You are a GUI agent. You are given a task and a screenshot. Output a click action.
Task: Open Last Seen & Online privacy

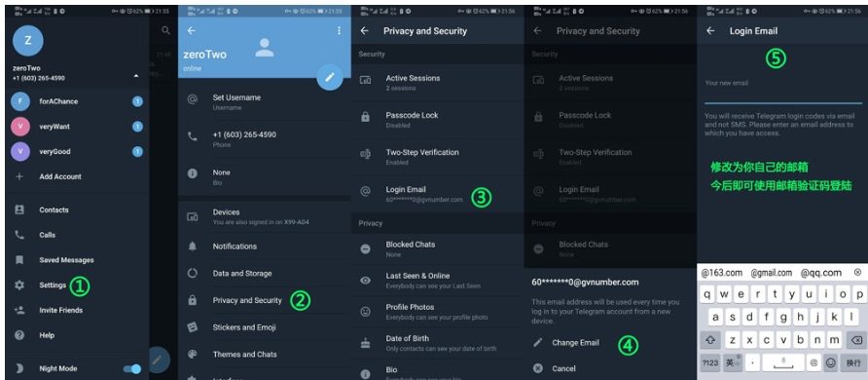(x=437, y=281)
